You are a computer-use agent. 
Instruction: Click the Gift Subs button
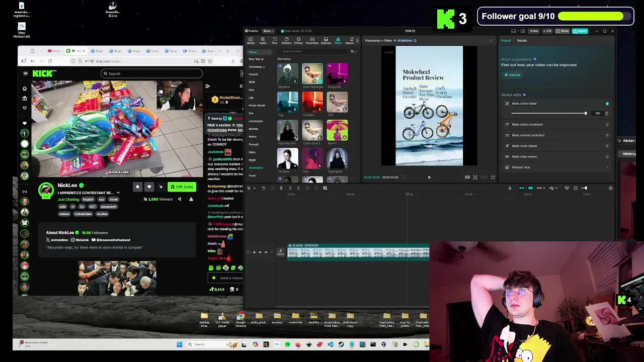coord(182,187)
